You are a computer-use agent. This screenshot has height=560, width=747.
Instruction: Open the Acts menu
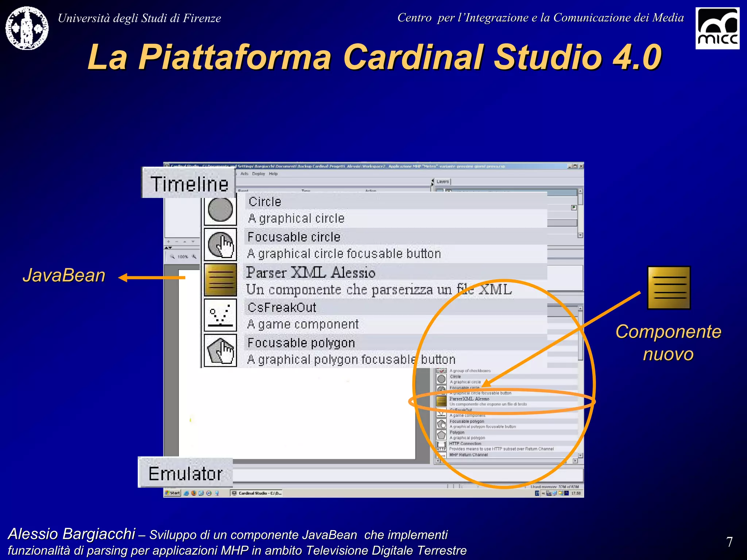(x=244, y=174)
